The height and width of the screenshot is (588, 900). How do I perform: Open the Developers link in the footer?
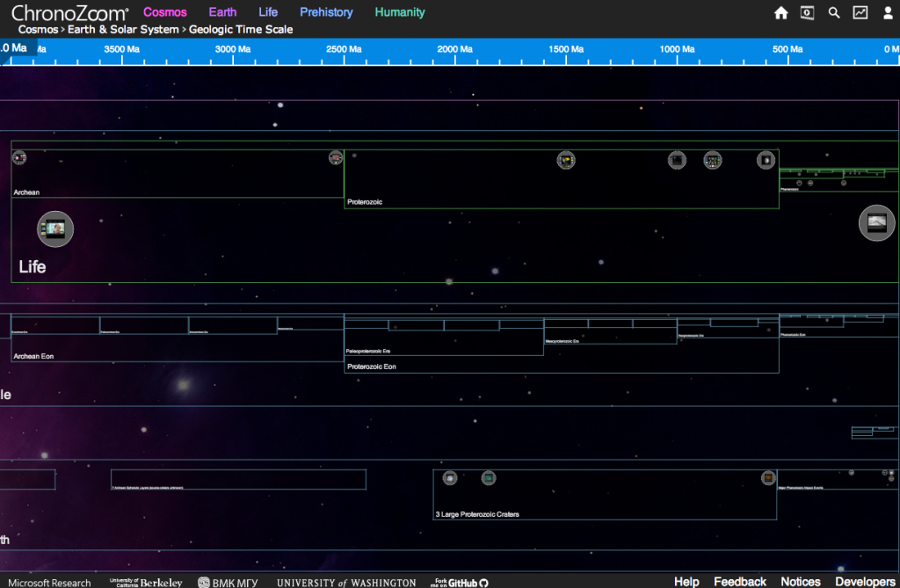click(x=865, y=582)
